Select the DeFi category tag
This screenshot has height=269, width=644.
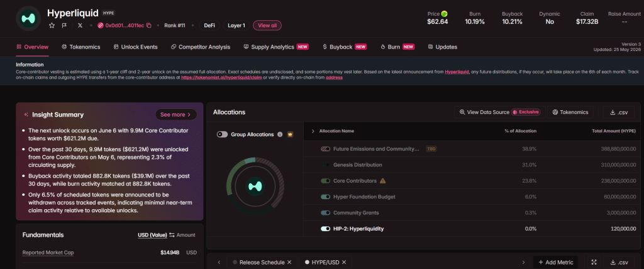(209, 25)
